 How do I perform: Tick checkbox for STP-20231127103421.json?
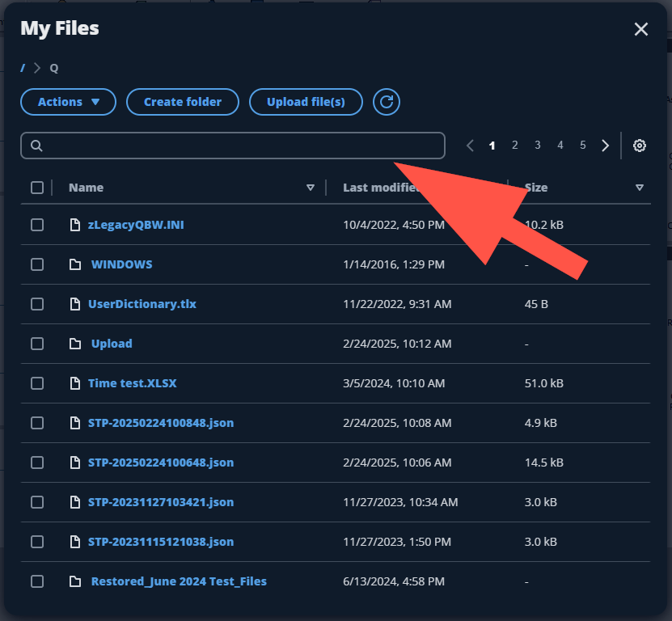37,502
